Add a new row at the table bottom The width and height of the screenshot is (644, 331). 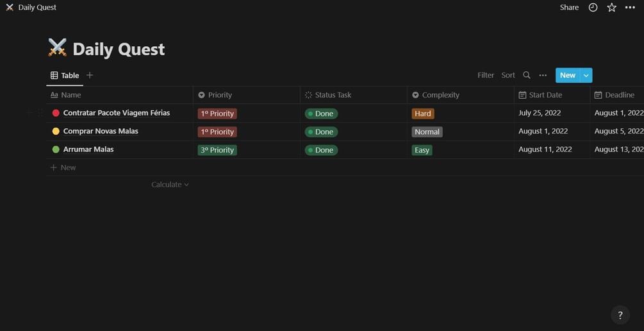point(68,167)
